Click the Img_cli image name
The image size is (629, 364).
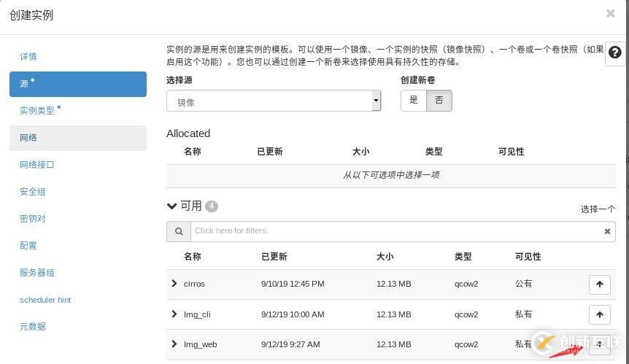click(x=197, y=314)
